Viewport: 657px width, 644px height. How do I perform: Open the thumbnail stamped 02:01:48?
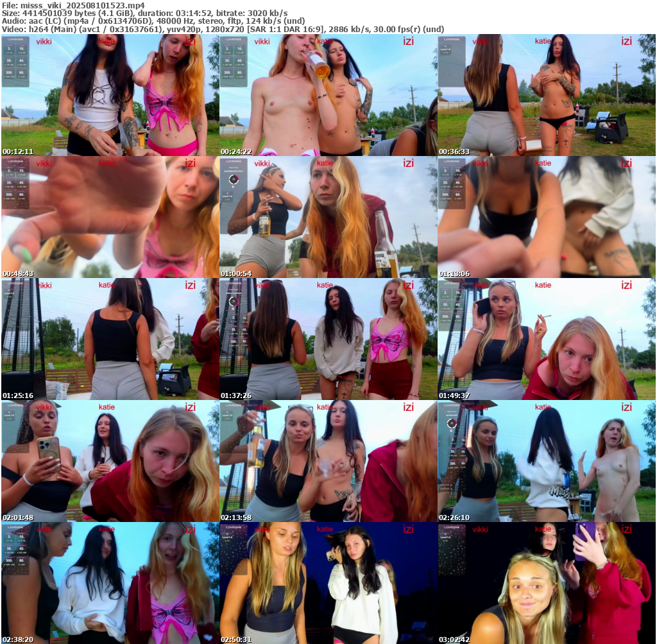[x=110, y=461]
